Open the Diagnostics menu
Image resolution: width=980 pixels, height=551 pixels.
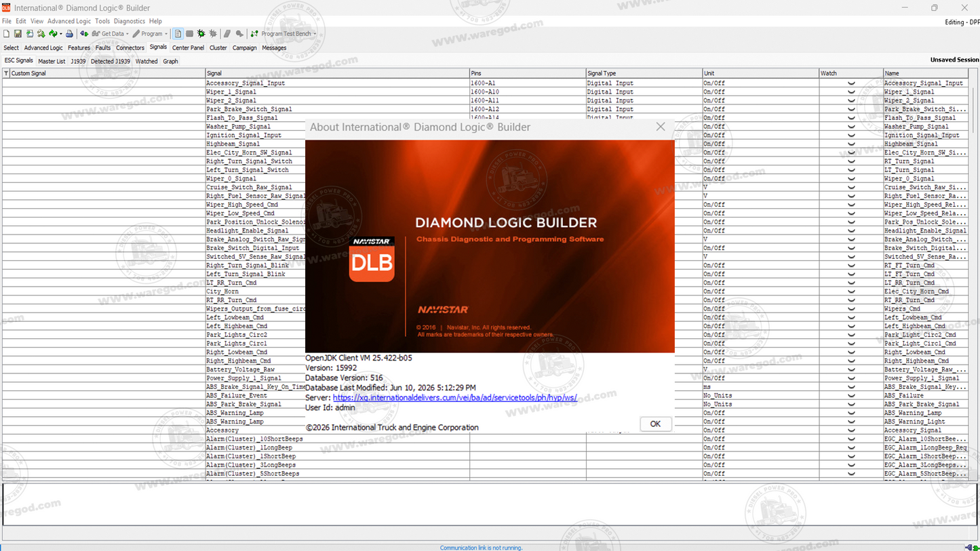point(129,21)
